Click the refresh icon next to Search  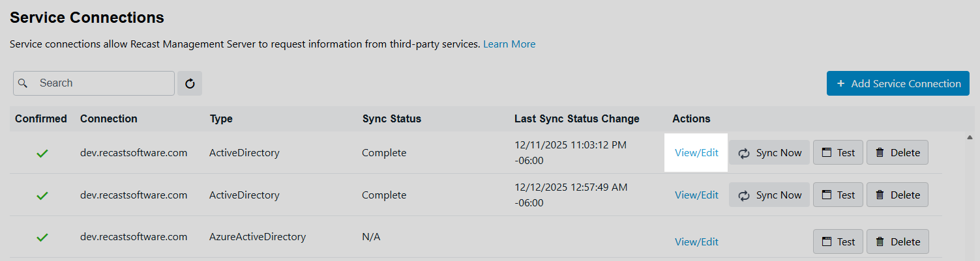tap(190, 83)
